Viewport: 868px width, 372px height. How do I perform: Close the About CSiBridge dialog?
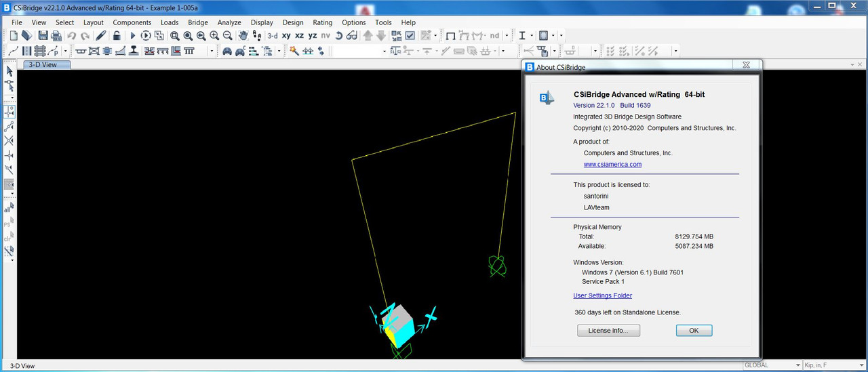click(746, 65)
